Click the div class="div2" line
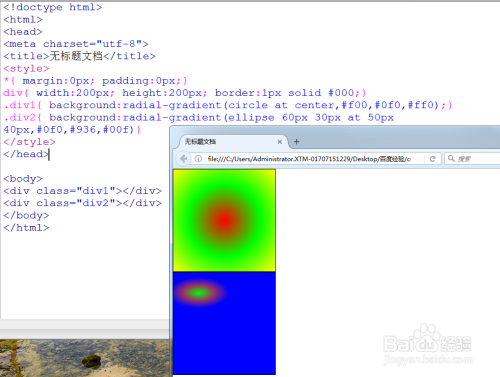This screenshot has height=377, width=500. click(82, 203)
